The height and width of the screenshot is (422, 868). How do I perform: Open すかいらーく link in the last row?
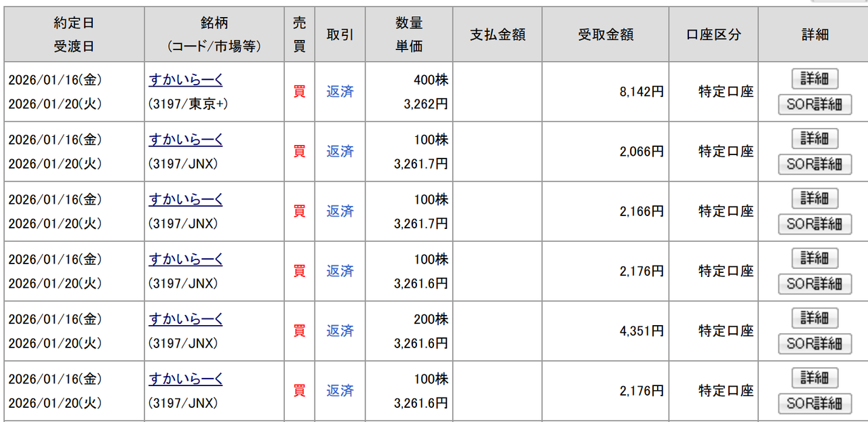[x=186, y=378]
